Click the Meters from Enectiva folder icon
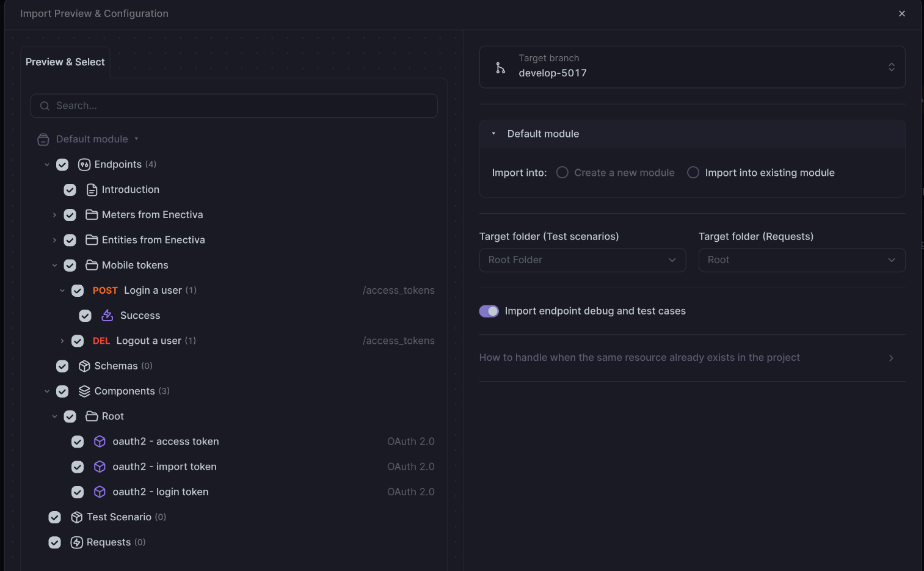 (92, 215)
